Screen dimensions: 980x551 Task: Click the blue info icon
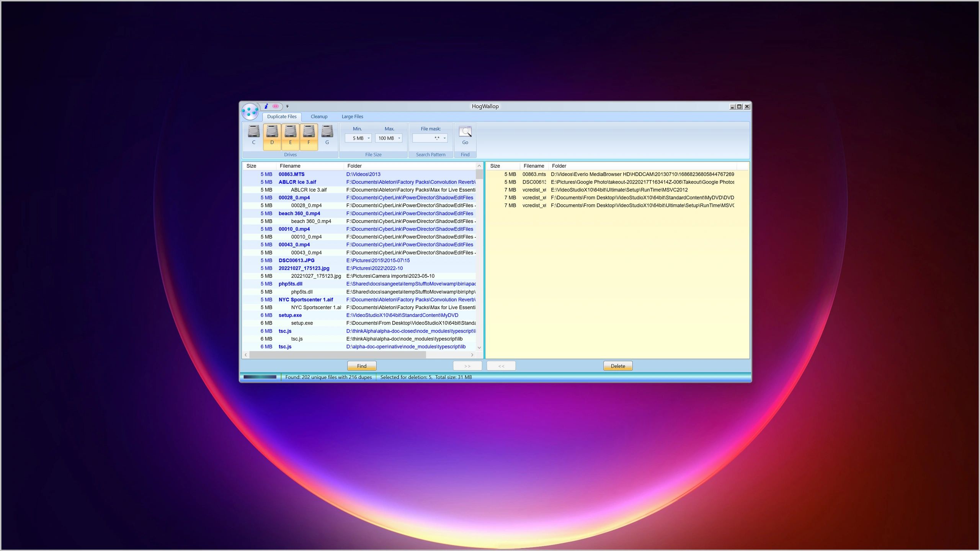click(x=266, y=106)
